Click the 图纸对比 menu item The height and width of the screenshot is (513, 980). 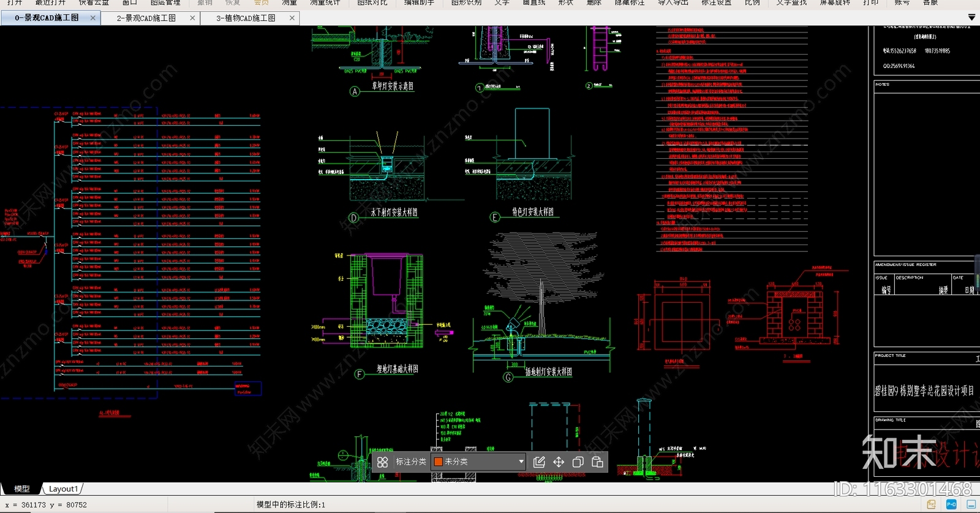(372, 2)
